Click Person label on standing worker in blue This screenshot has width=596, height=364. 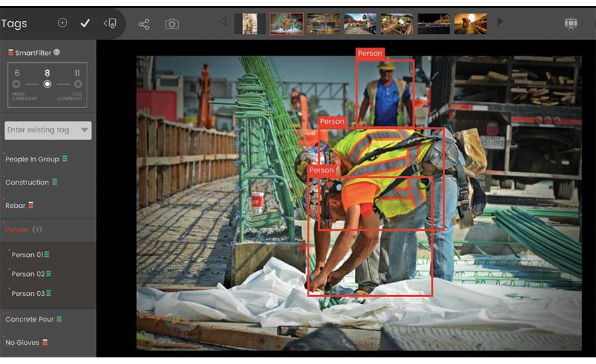(x=370, y=54)
